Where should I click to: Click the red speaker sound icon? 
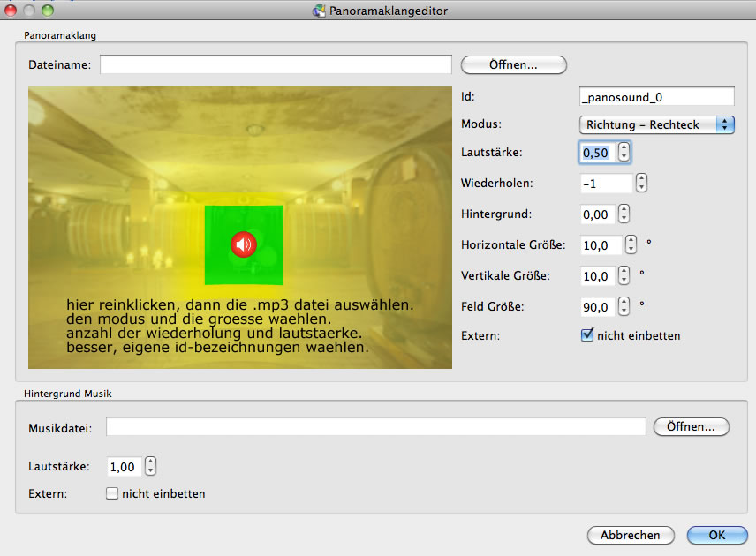(244, 244)
